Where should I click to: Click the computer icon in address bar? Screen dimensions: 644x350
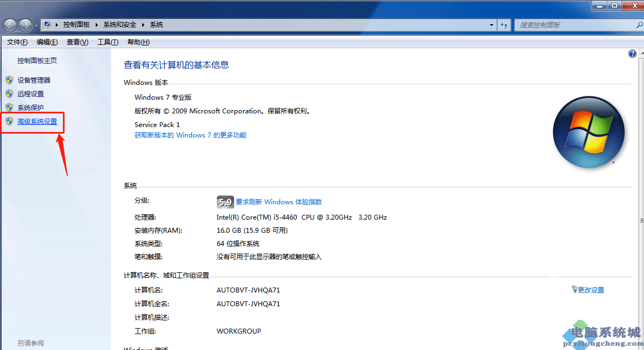pyautogui.click(x=47, y=25)
